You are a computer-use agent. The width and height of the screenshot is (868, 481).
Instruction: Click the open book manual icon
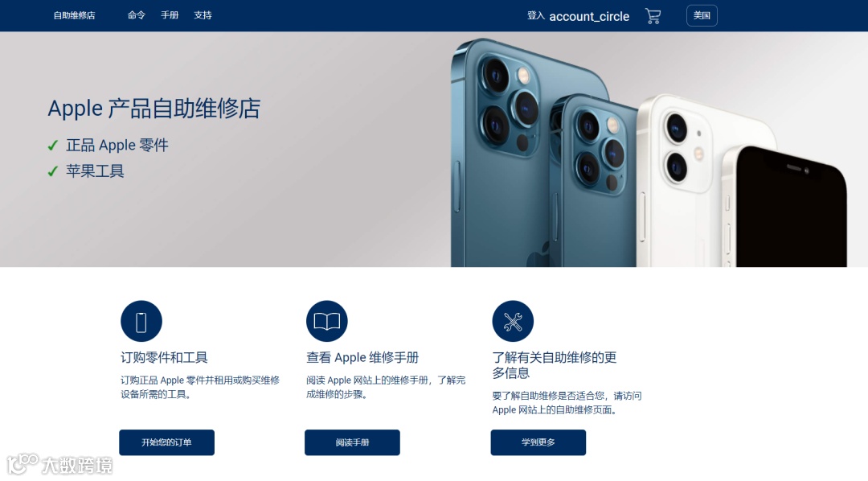coord(326,322)
